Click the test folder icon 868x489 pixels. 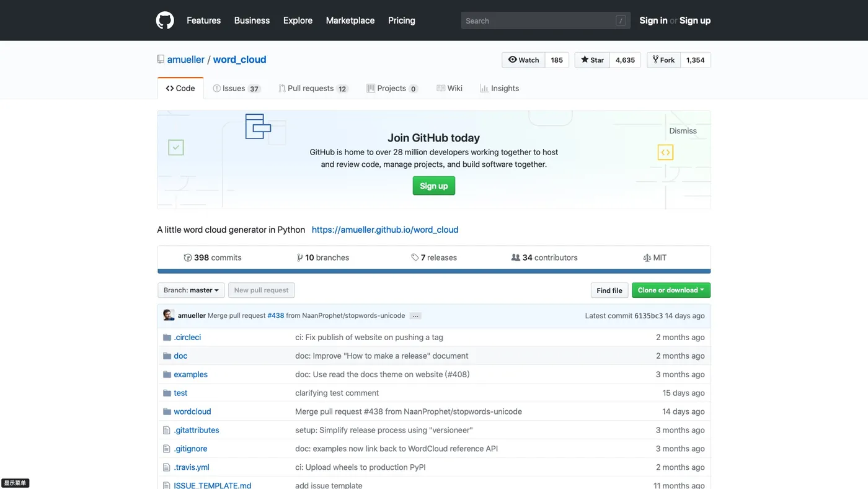[x=167, y=393]
